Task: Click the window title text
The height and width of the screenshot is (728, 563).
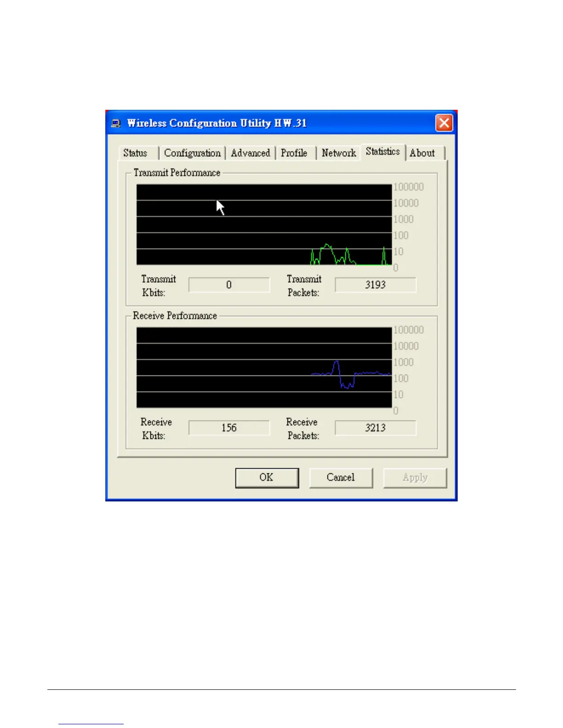Action: click(217, 123)
